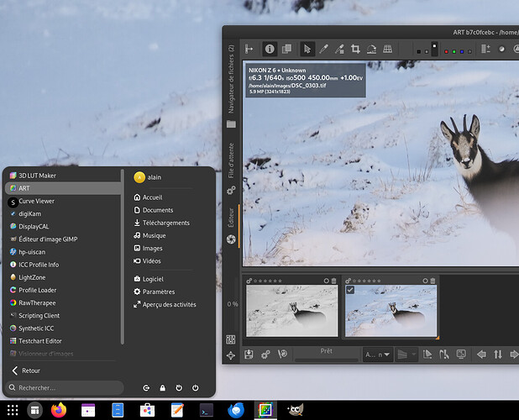Toggle the checkmark on color thumbnail
The image size is (519, 420).
point(350,290)
